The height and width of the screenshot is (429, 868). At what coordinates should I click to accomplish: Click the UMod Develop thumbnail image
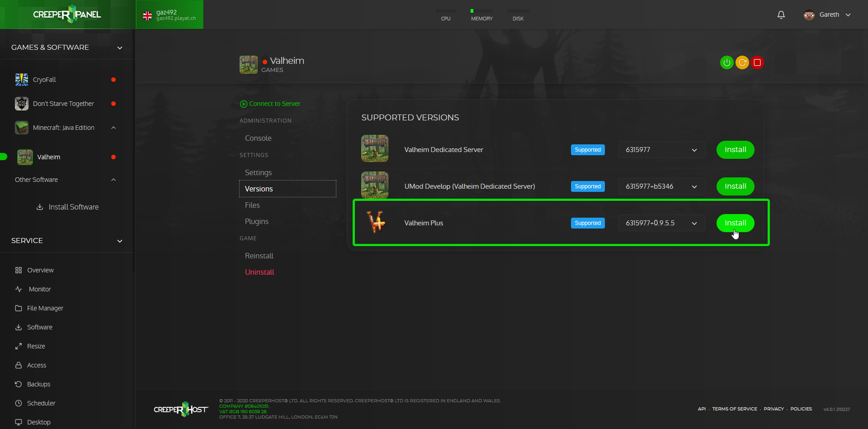click(x=374, y=185)
